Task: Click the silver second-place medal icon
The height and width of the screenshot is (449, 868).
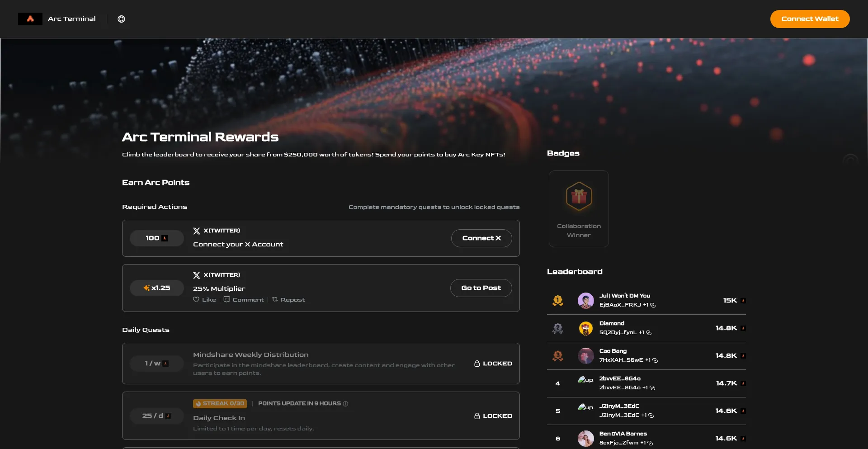Action: 558,328
